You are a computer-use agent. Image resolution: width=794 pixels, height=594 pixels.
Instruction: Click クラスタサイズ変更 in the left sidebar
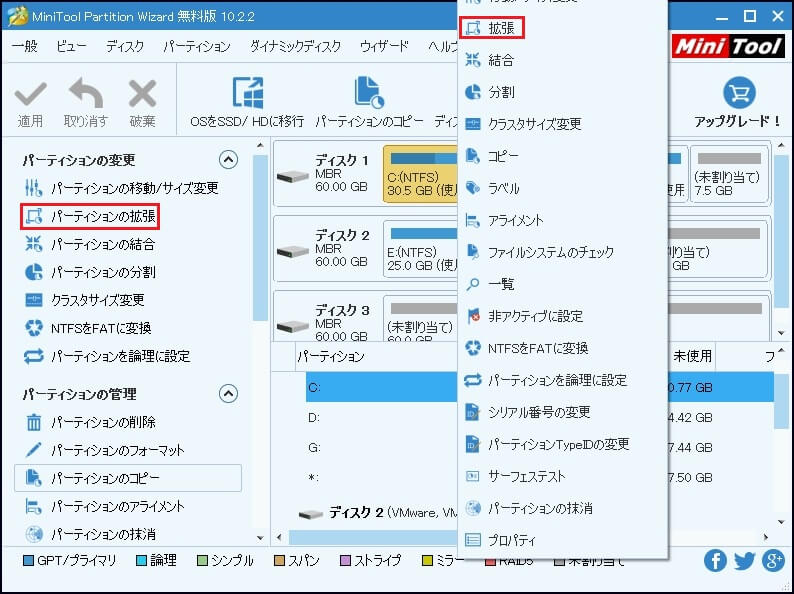(x=85, y=300)
